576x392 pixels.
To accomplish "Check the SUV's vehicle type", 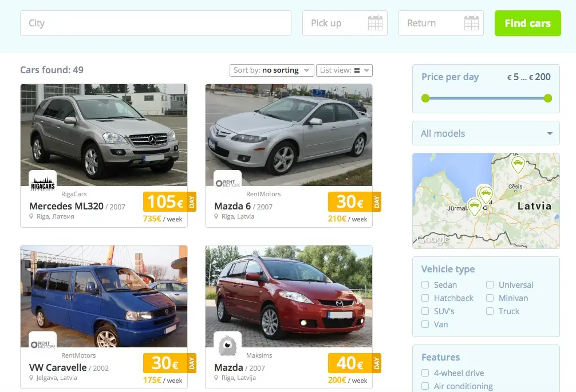I will pyautogui.click(x=425, y=311).
